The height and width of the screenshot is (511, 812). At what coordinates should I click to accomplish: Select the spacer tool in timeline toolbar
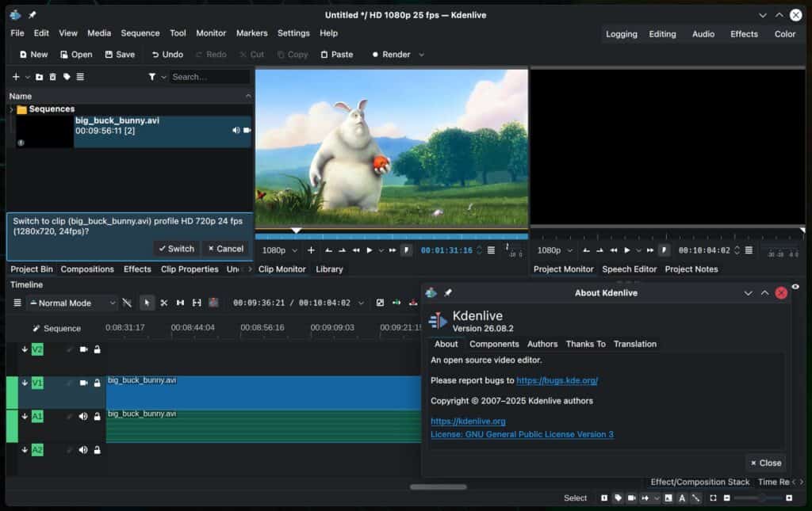point(180,303)
